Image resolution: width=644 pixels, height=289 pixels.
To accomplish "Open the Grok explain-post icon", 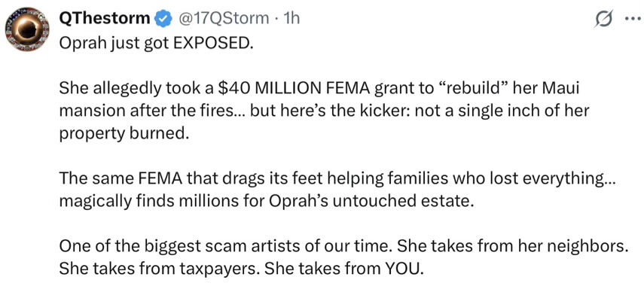I will coord(604,19).
